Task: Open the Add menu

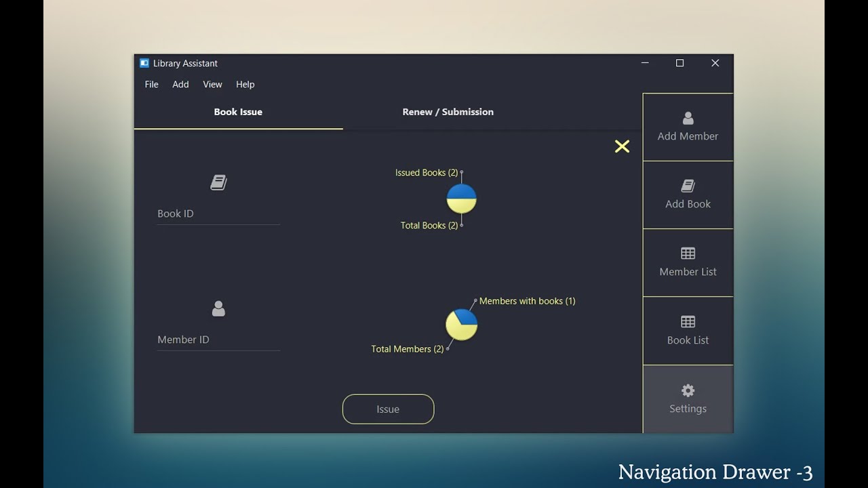Action: point(180,84)
